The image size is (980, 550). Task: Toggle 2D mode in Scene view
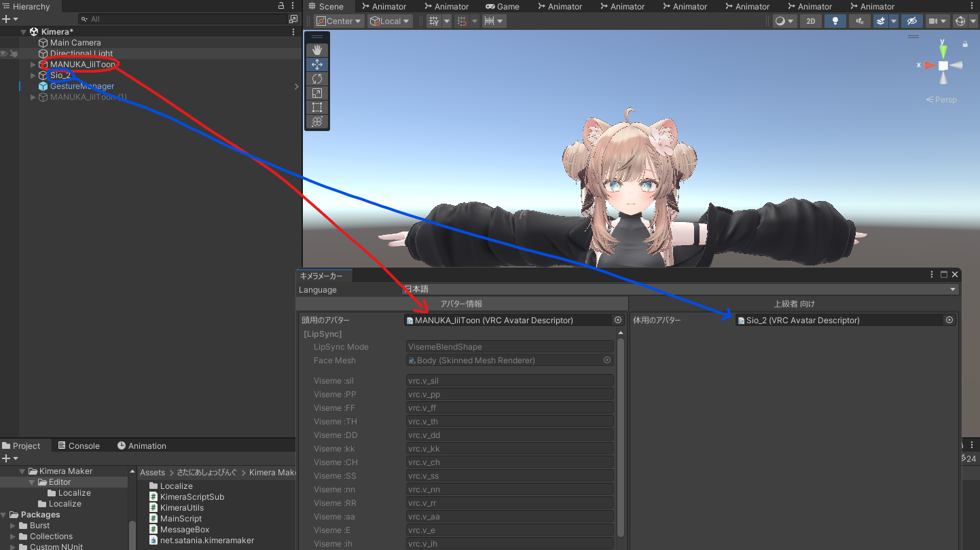point(810,21)
